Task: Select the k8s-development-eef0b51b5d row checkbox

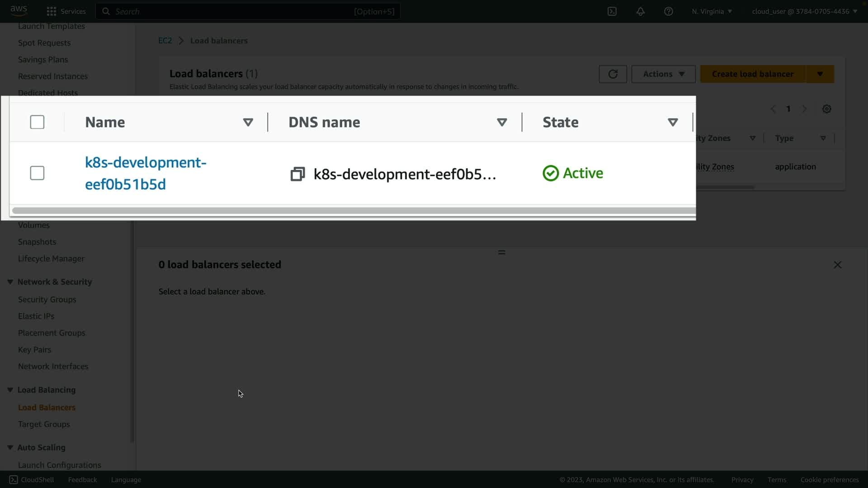Action: [37, 173]
